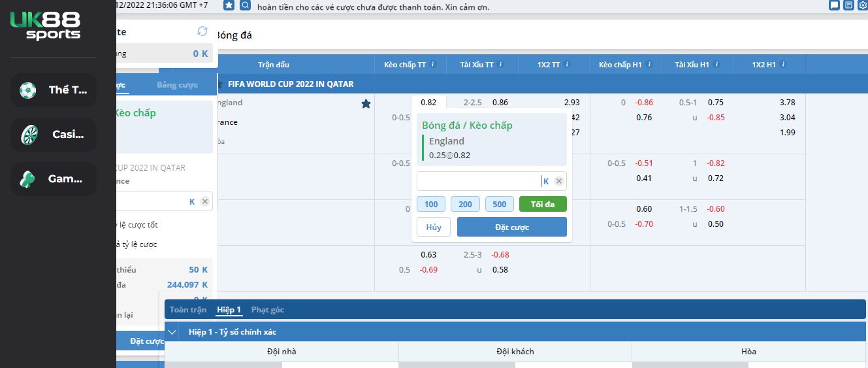Open the Games section in sidebar
Image resolution: width=868 pixels, height=368 pixels.
click(x=54, y=179)
